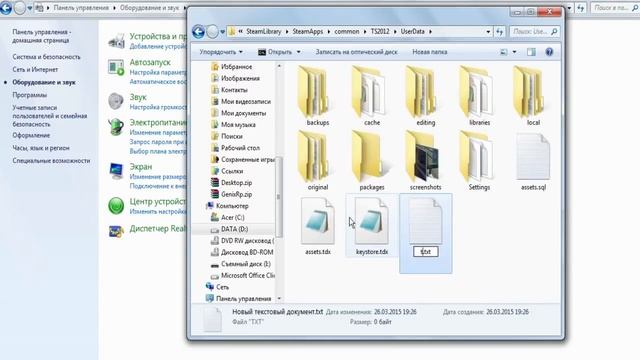Open Экран in Control Panel
Screen dimensions: 640x360
141,167
